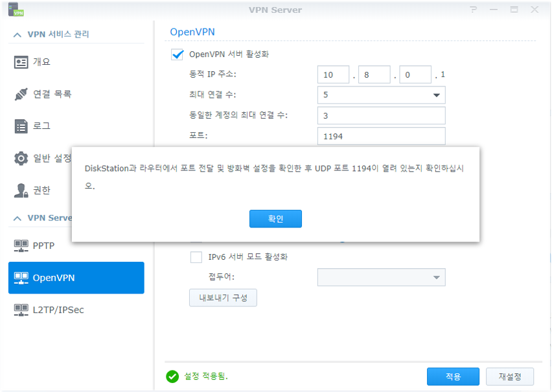Viewport: 552px width, 392px height.
Task: Click the 동적 IP 주소 label
Action: pos(213,75)
